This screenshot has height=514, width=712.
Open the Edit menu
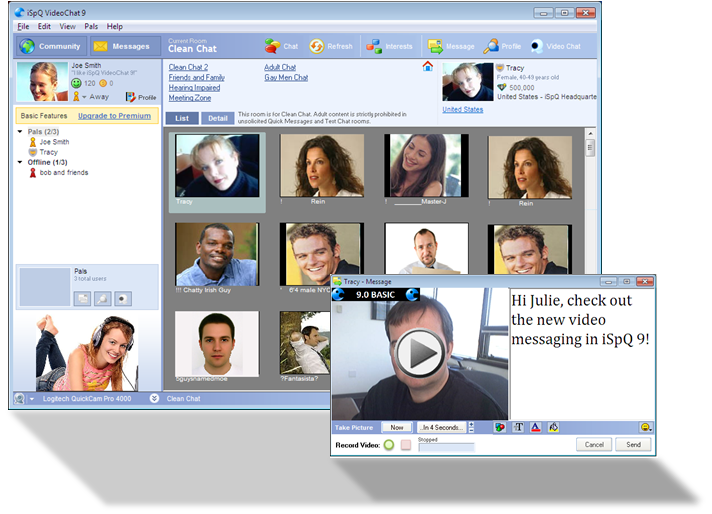click(44, 26)
